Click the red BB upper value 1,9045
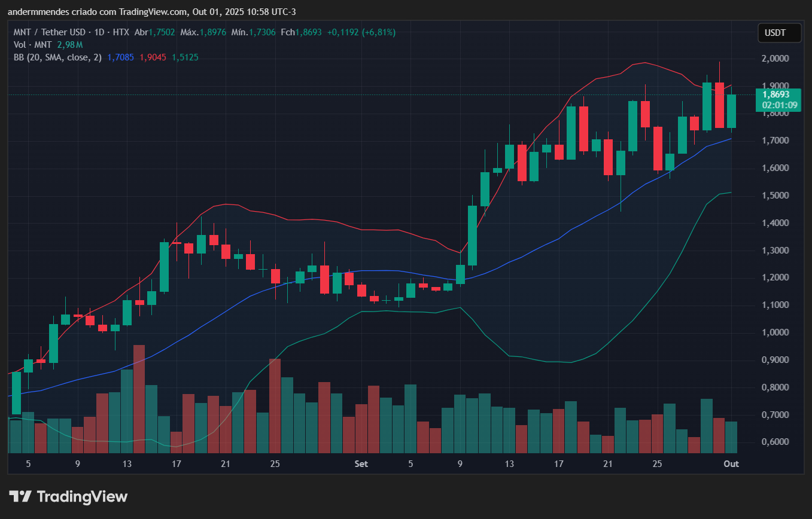This screenshot has width=812, height=519. 153,57
